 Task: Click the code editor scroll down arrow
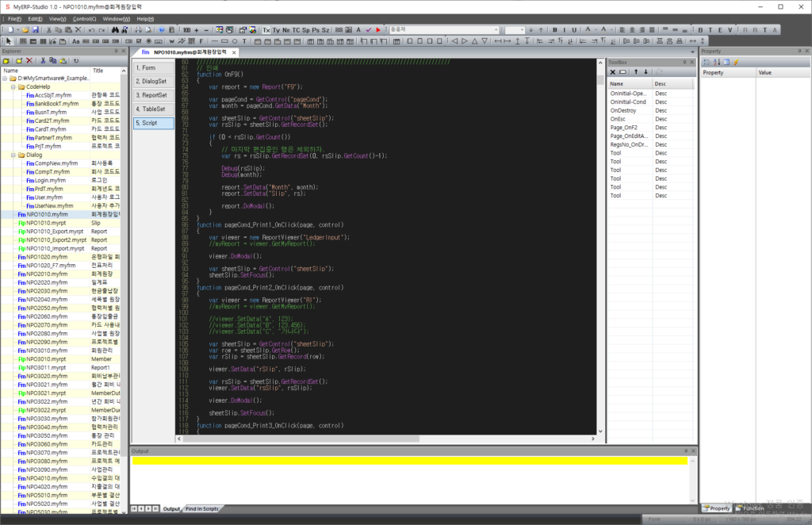(x=601, y=431)
